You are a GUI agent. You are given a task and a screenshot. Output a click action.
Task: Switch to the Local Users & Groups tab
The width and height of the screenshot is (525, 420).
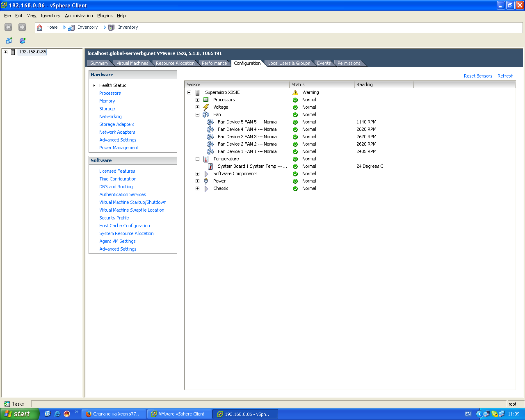289,63
